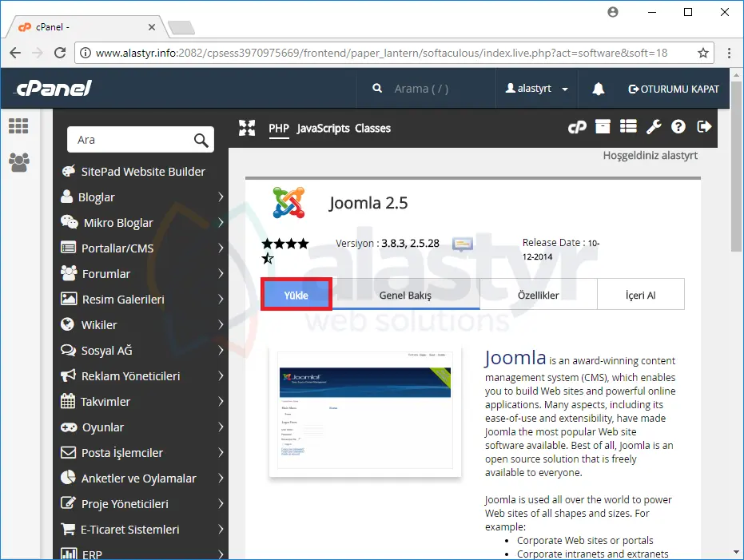Open the backups archive box icon

point(603,126)
